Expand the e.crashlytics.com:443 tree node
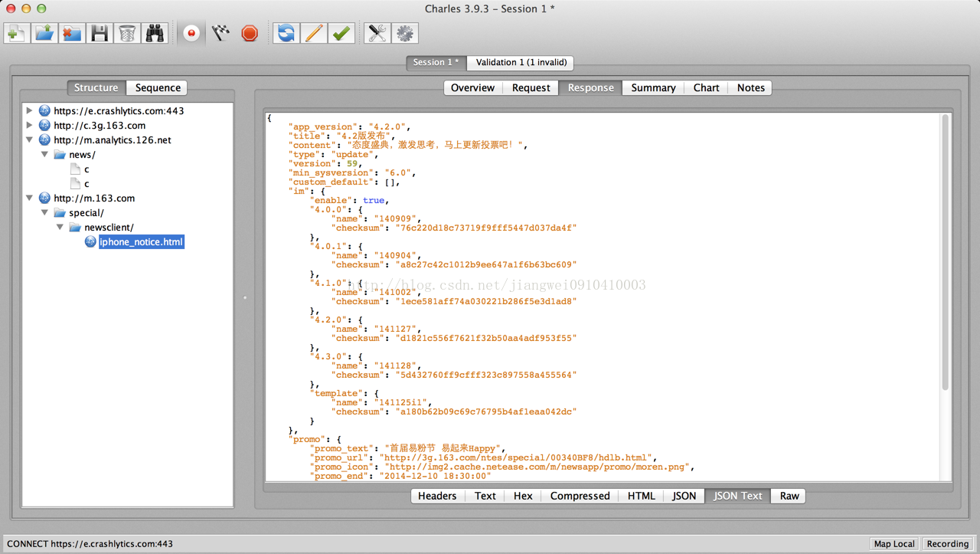Screen dimensions: 980x554 [x=30, y=111]
